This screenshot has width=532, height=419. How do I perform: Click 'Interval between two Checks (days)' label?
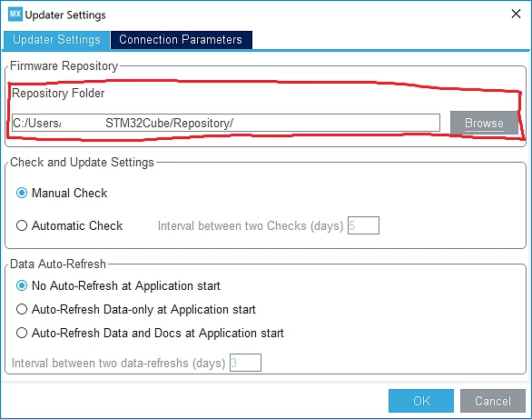251,225
